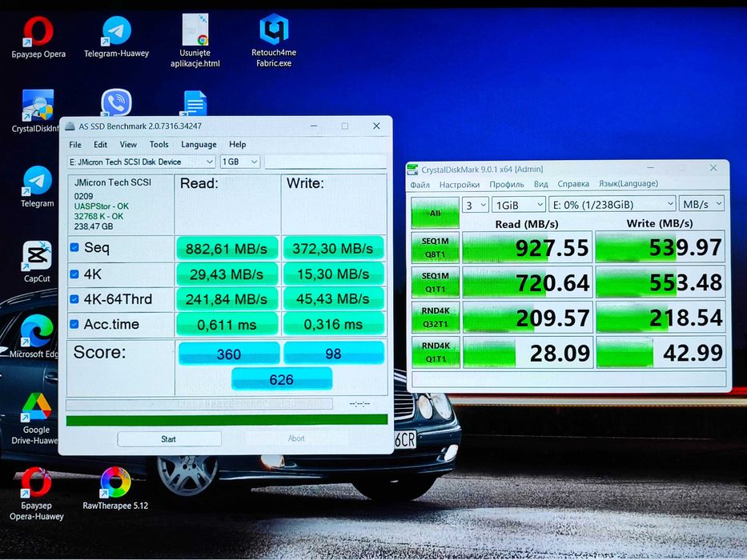Image resolution: width=747 pixels, height=560 pixels.
Task: Open the Language menu in AS SSD Benchmark
Action: (x=199, y=145)
